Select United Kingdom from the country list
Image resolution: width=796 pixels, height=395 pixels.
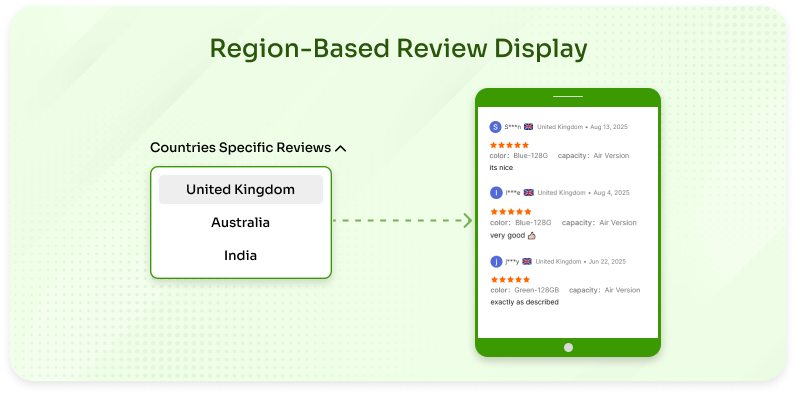click(x=241, y=189)
